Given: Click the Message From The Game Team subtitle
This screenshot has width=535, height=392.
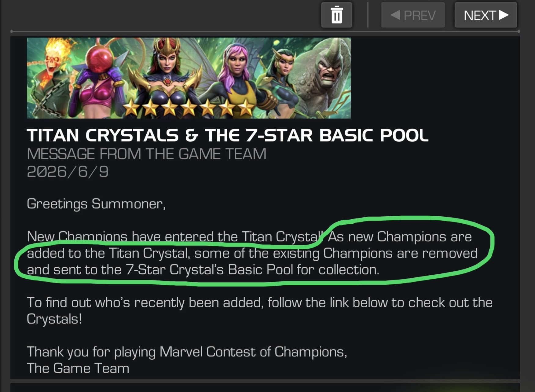Looking at the screenshot, I should coord(146,154).
